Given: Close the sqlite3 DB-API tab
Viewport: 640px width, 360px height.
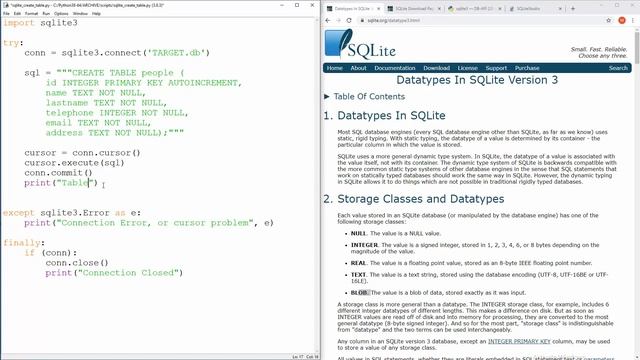Looking at the screenshot, I should coord(500,9).
